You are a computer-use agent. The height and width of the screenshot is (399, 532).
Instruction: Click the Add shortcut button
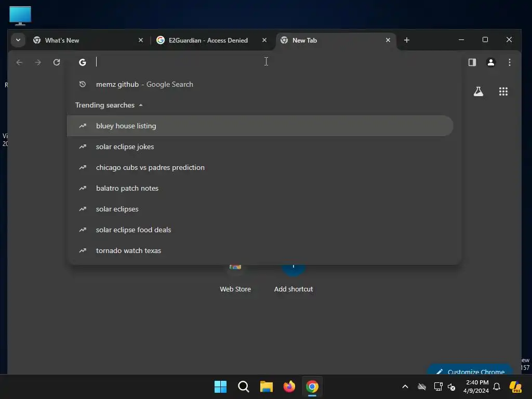[x=294, y=280]
